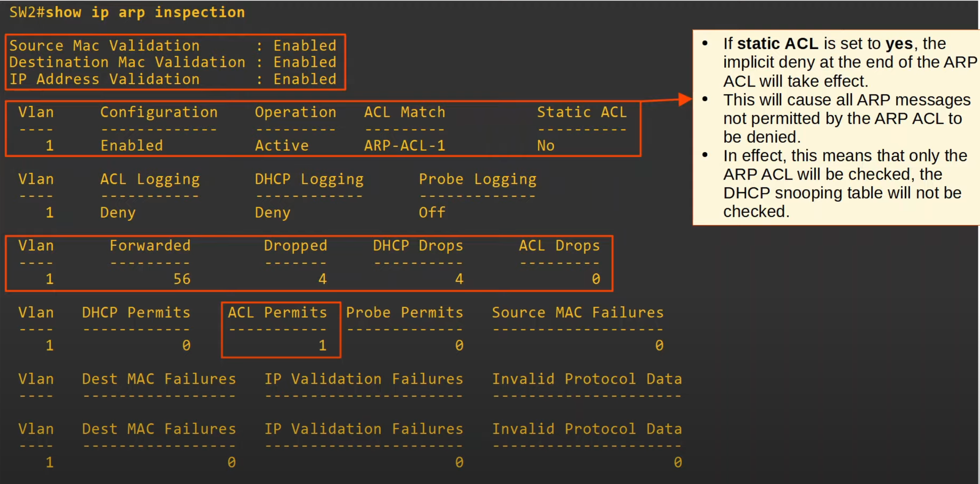980x484 pixels.
Task: Click the ACL Drops value 0
Action: pos(596,279)
